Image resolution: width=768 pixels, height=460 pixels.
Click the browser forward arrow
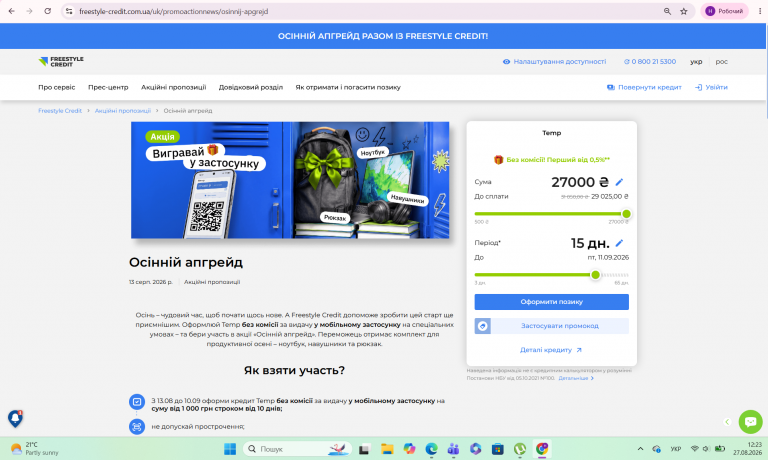tap(29, 11)
